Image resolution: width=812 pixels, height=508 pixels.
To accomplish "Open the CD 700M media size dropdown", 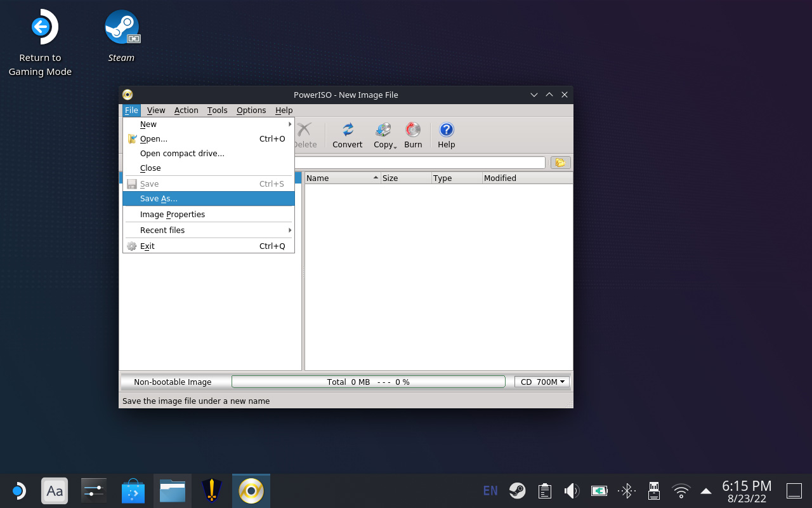I will click(542, 382).
